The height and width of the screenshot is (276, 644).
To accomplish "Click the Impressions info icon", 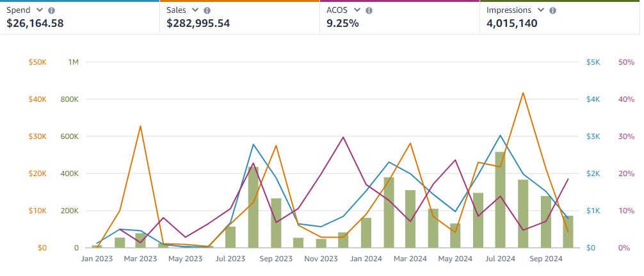I will [x=552, y=11].
